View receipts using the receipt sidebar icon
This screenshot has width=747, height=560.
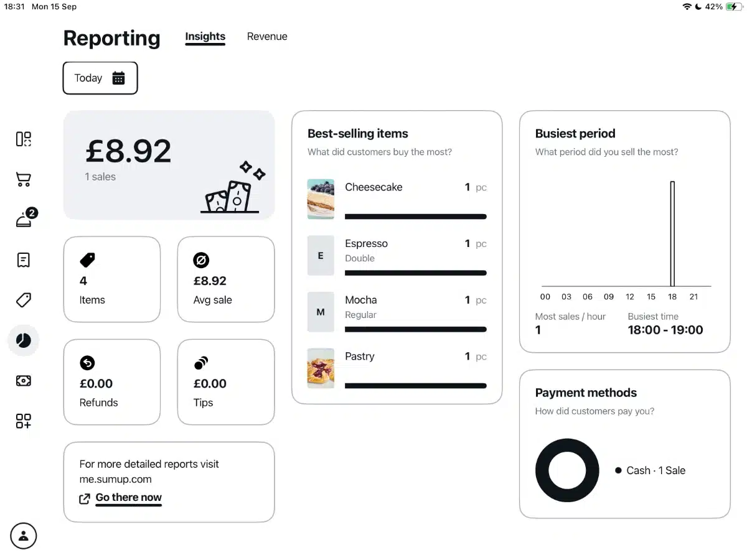(x=23, y=259)
